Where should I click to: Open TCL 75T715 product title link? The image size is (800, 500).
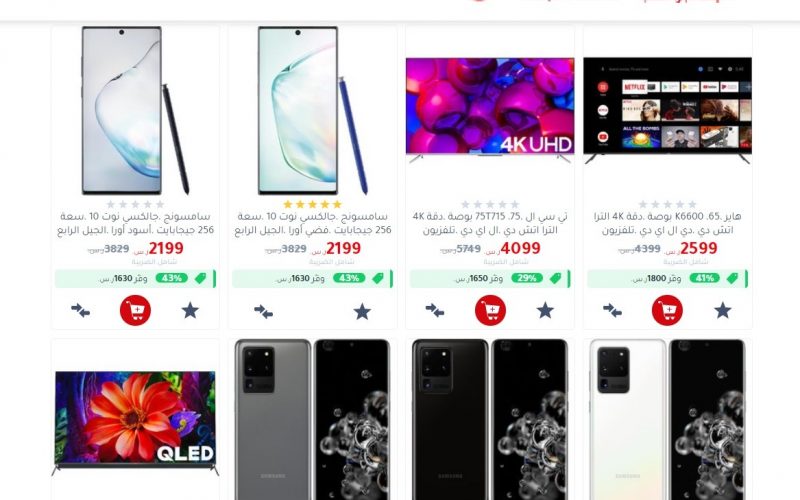click(x=490, y=223)
